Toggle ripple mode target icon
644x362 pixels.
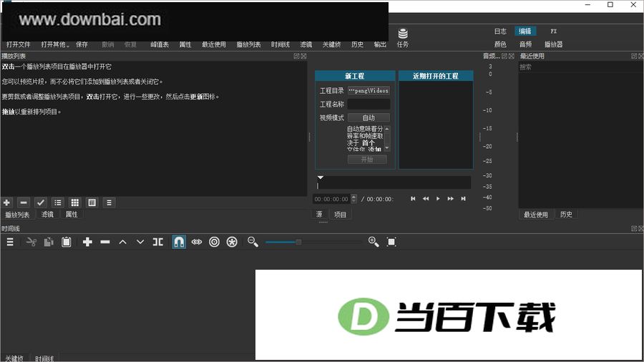pos(215,242)
